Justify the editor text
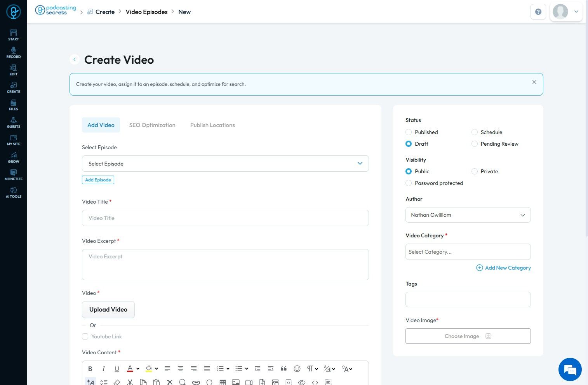Viewport: 588px width, 385px height. click(207, 369)
